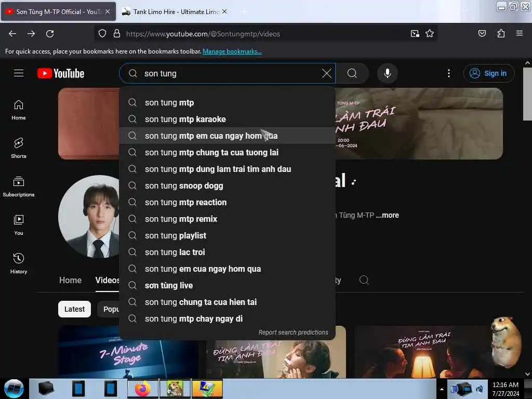Open the tracking protection shield icon
Viewport: 532px width, 399px height.
tap(102, 34)
